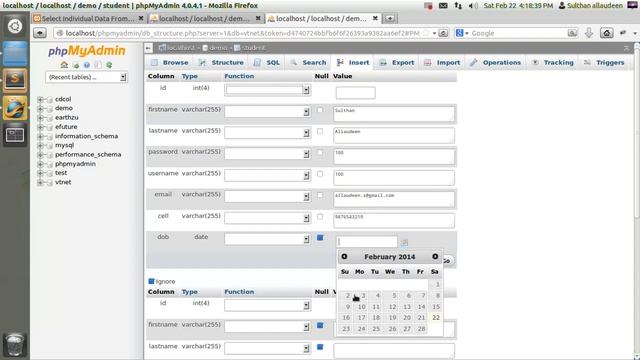This screenshot has height=360, width=640.
Task: Open Function dropdown for dob
Action: [267, 239]
